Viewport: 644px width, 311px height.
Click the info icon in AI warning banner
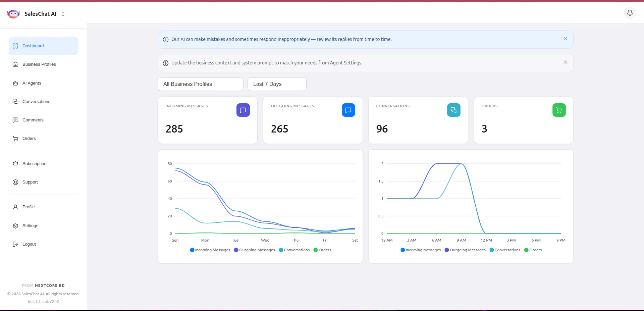click(166, 40)
